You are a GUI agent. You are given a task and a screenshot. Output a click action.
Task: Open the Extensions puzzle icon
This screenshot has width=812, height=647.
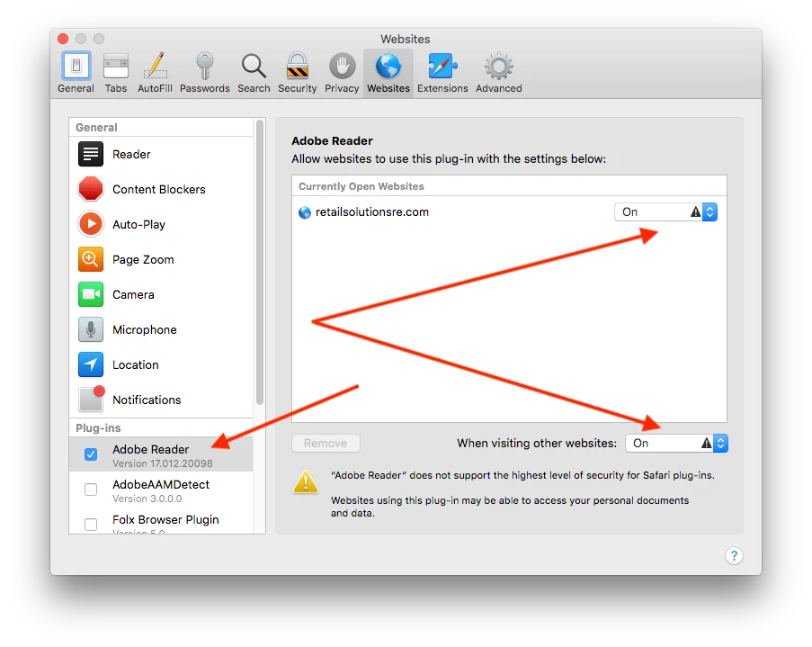pos(442,66)
